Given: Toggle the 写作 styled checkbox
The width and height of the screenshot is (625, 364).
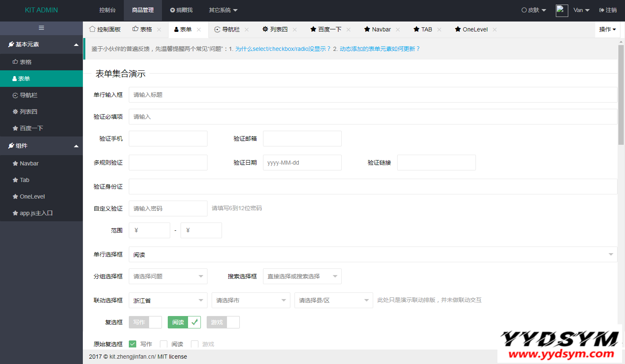Looking at the screenshot, I should (145, 322).
